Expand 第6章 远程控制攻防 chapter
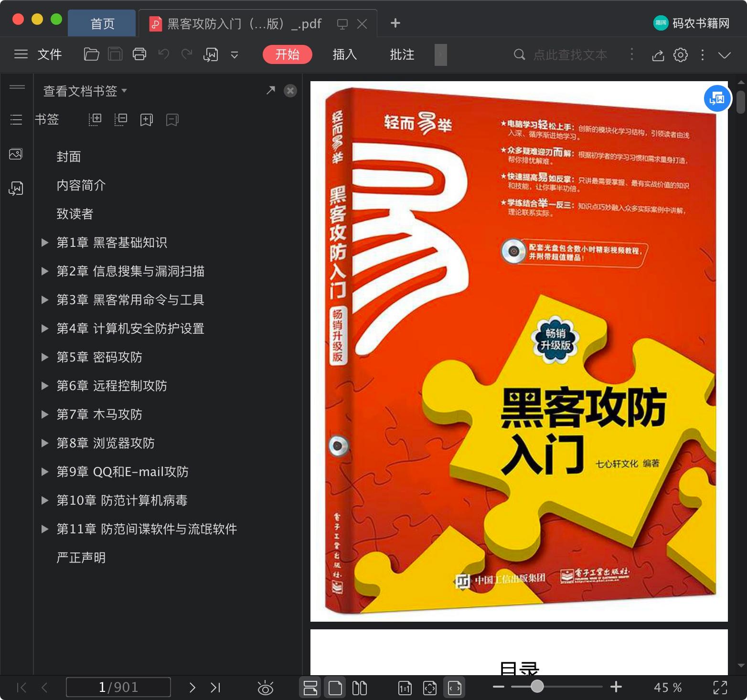Image resolution: width=747 pixels, height=700 pixels. (x=45, y=386)
